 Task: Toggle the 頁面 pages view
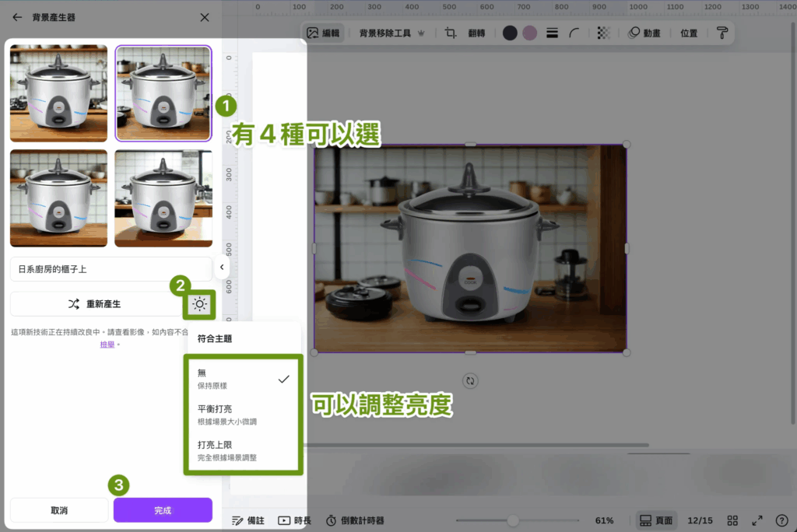655,520
